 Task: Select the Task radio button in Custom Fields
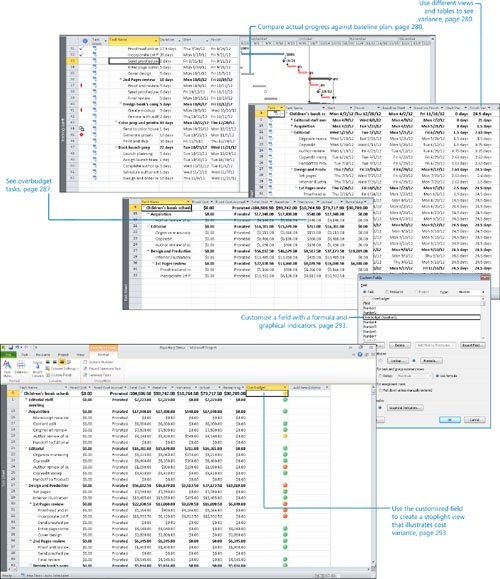click(x=365, y=292)
